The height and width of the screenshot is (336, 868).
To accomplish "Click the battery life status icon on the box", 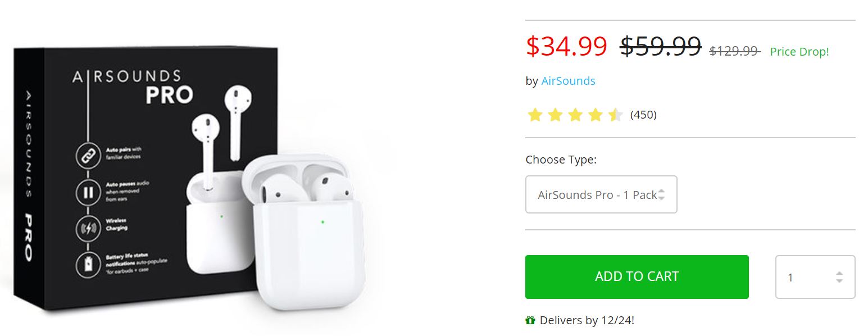I will (x=88, y=265).
